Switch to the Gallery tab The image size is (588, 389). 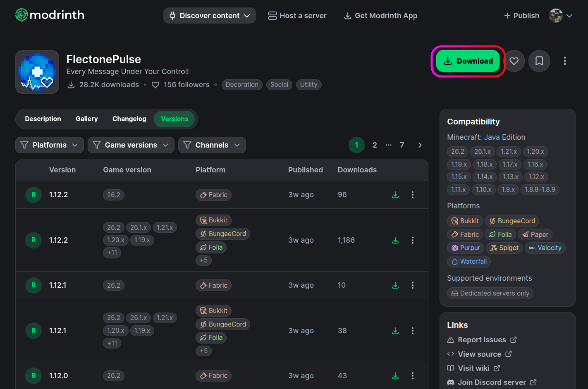(87, 119)
